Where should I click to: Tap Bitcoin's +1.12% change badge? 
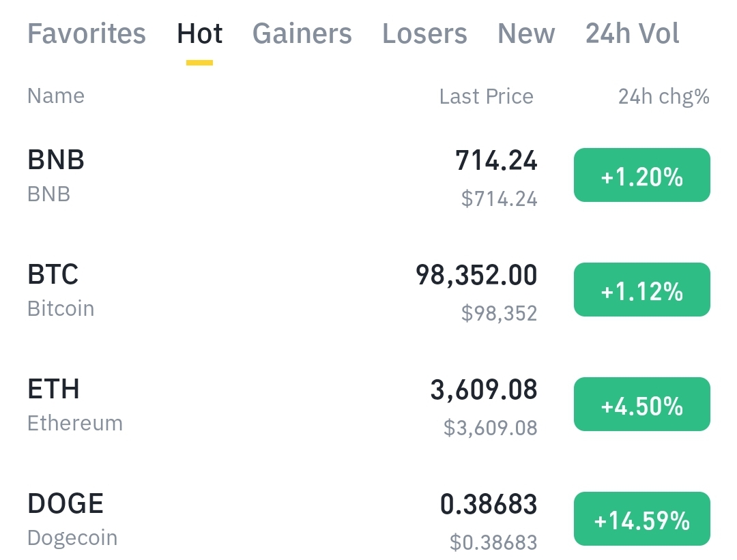[641, 290]
